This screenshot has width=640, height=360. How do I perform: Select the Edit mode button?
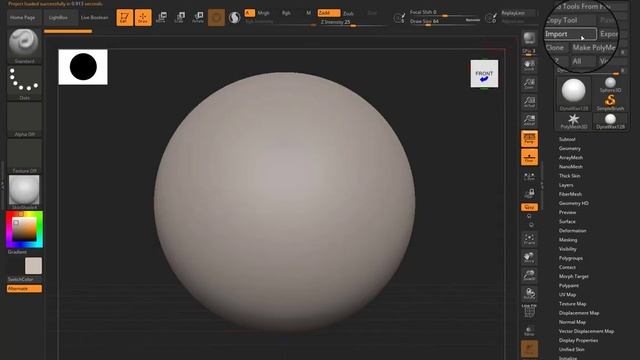(124, 18)
